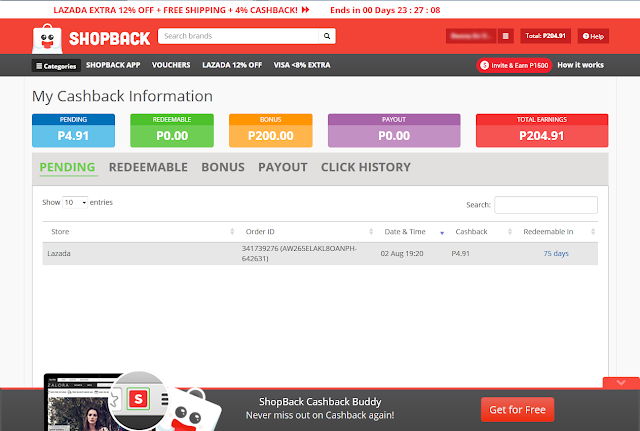Open the blurred account name button
The height and width of the screenshot is (431, 640).
[471, 36]
